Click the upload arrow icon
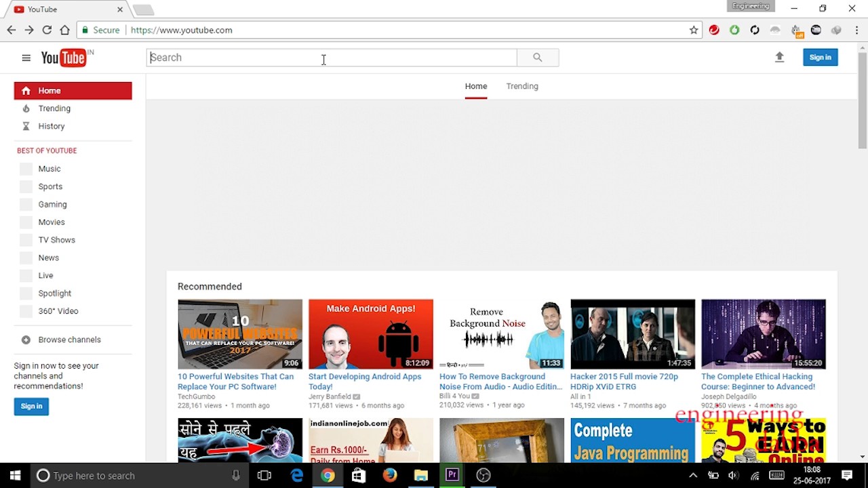The image size is (868, 488). 779,58
